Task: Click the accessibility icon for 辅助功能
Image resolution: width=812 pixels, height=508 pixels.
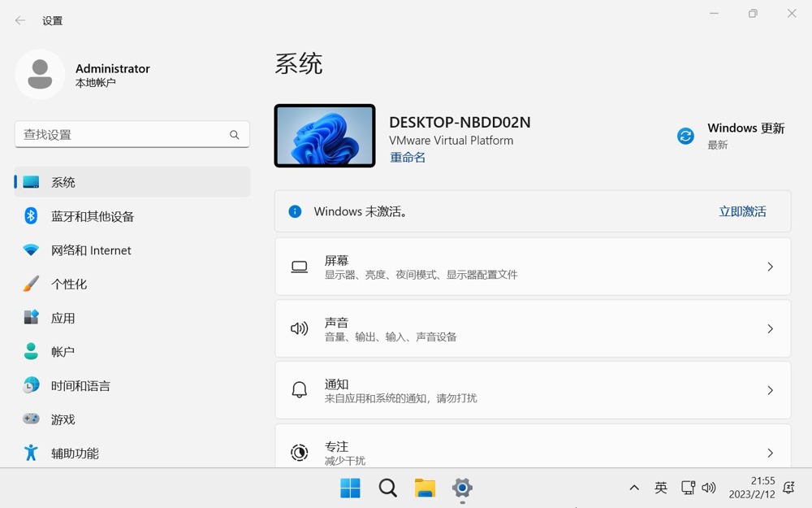Action: [x=31, y=453]
